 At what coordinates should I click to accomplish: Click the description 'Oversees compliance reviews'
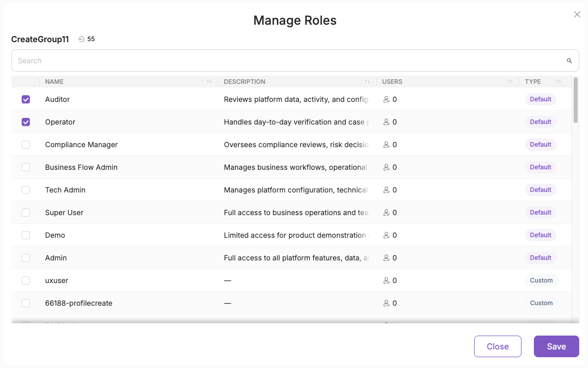pos(296,145)
